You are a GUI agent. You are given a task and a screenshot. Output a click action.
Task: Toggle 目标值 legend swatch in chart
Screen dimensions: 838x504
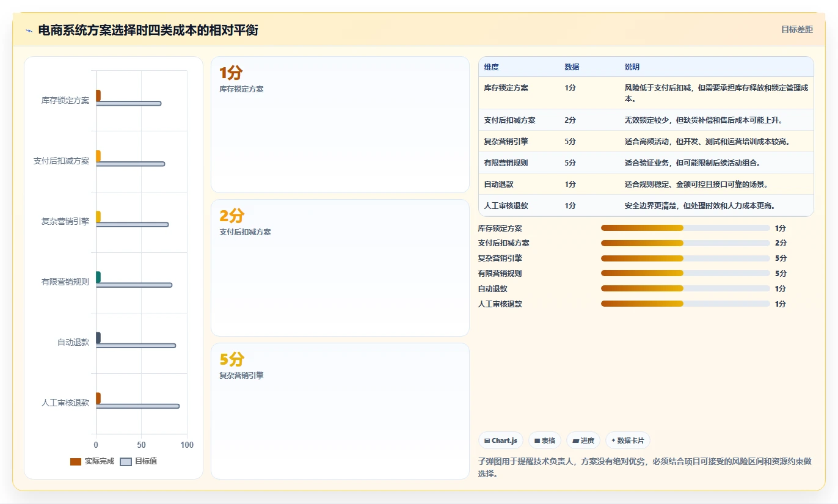126,461
